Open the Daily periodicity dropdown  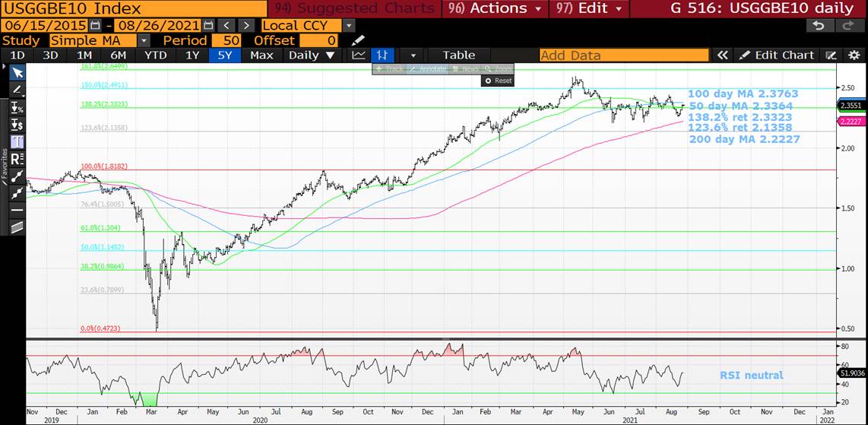312,55
